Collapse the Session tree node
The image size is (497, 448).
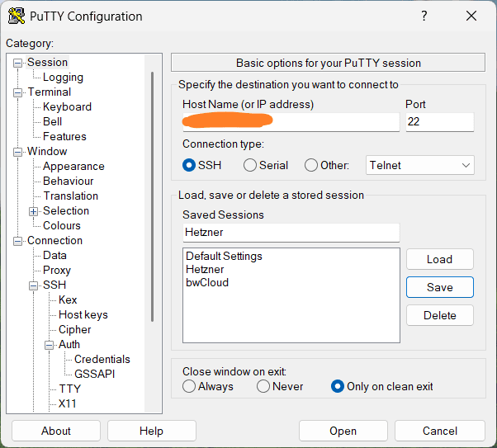coord(17,63)
